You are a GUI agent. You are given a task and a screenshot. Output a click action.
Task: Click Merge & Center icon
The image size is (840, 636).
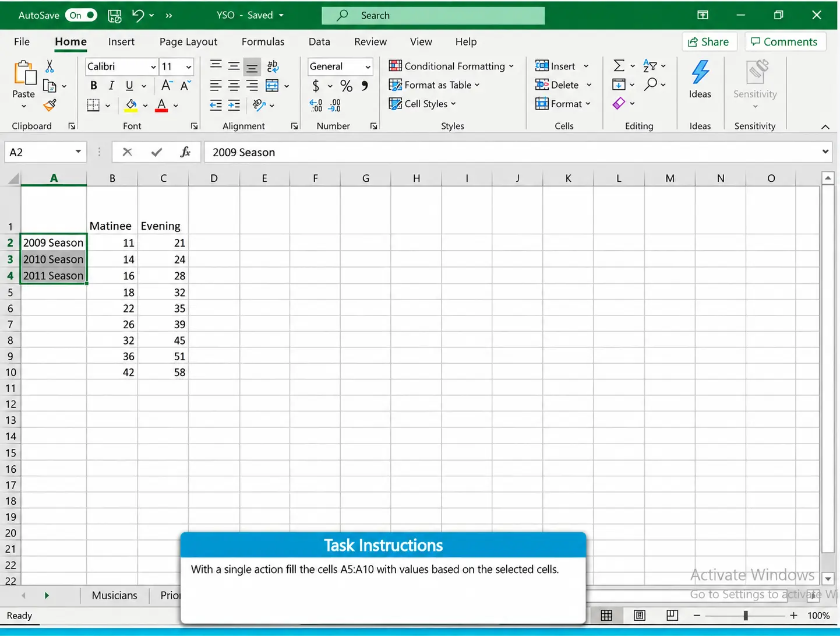click(x=272, y=86)
